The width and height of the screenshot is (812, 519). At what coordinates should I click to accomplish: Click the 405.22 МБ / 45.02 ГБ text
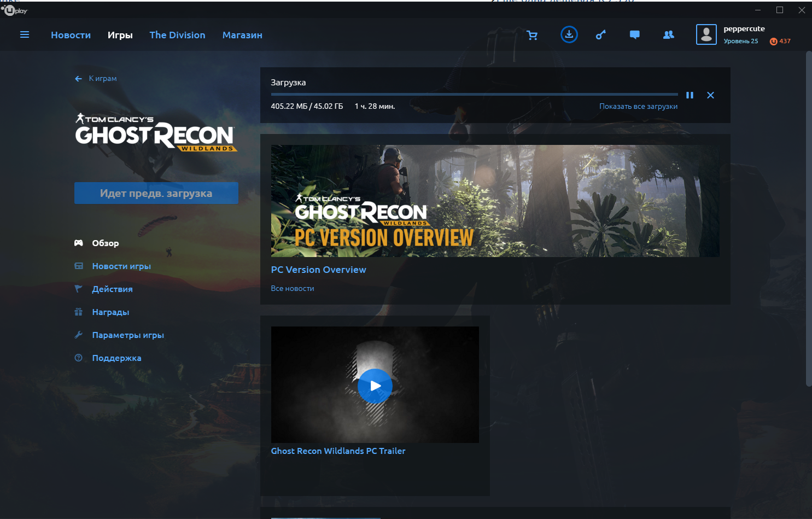(x=307, y=107)
